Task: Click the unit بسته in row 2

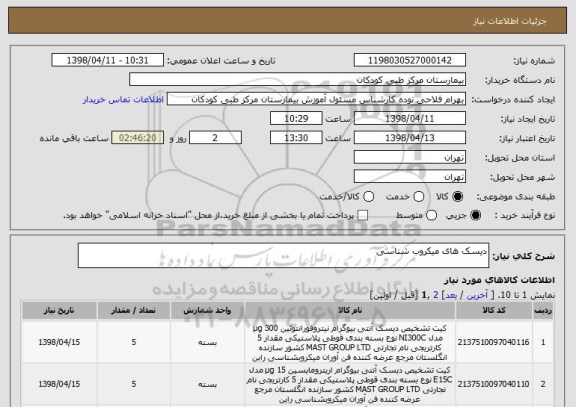Action: pos(208,384)
